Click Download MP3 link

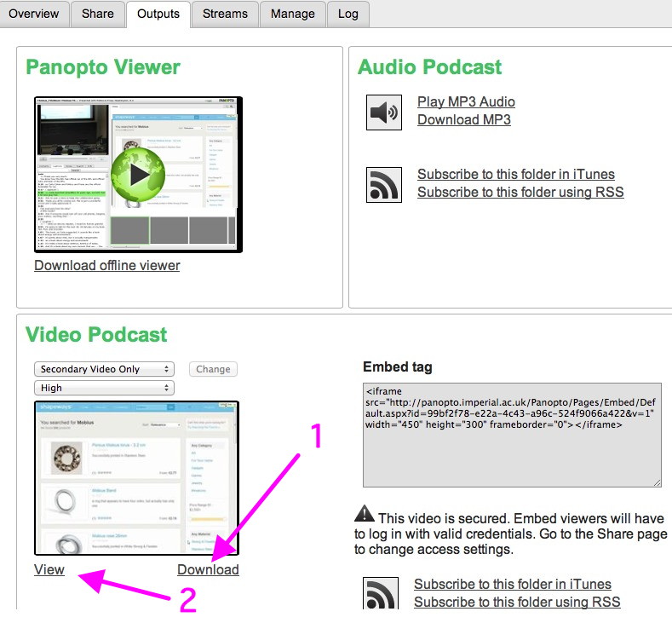coord(464,119)
